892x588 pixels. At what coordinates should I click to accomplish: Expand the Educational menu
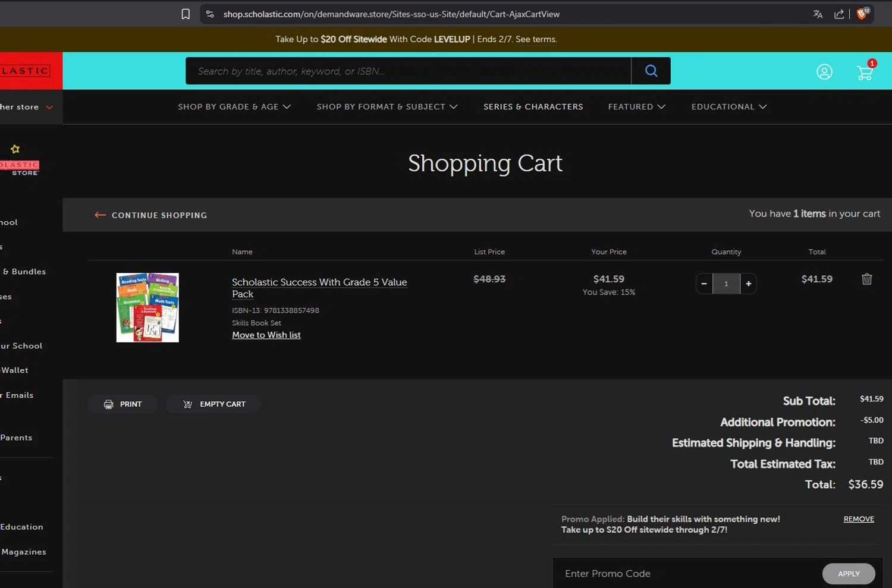pyautogui.click(x=729, y=106)
